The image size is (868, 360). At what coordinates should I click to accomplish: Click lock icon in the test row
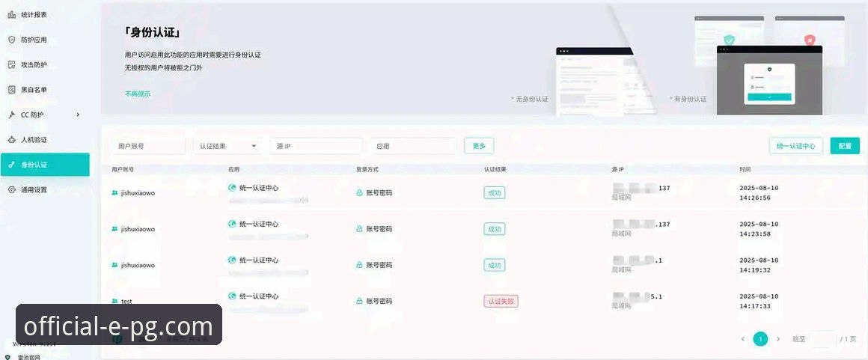point(359,301)
